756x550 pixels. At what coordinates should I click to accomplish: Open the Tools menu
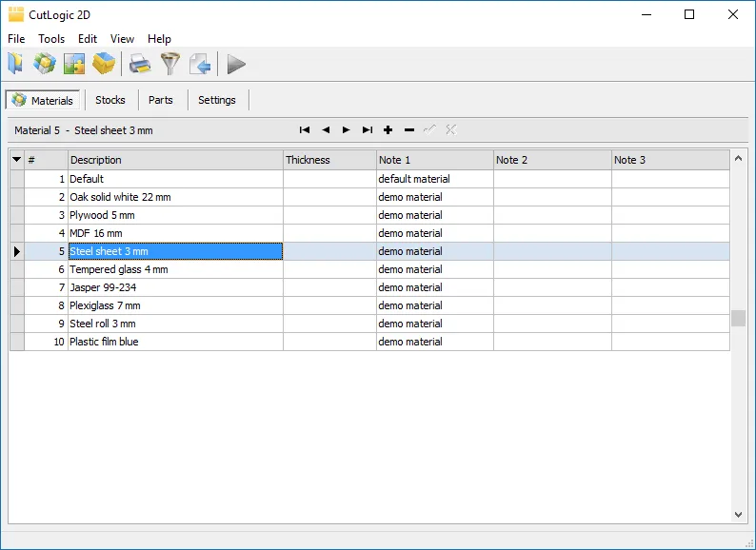(51, 39)
